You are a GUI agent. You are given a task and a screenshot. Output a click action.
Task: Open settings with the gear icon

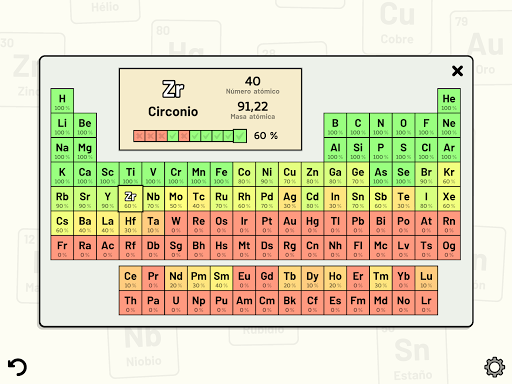(x=494, y=367)
